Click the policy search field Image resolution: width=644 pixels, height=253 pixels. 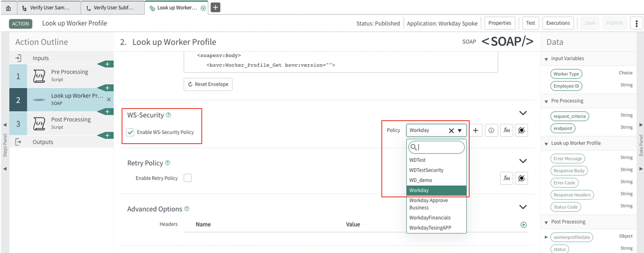click(437, 147)
